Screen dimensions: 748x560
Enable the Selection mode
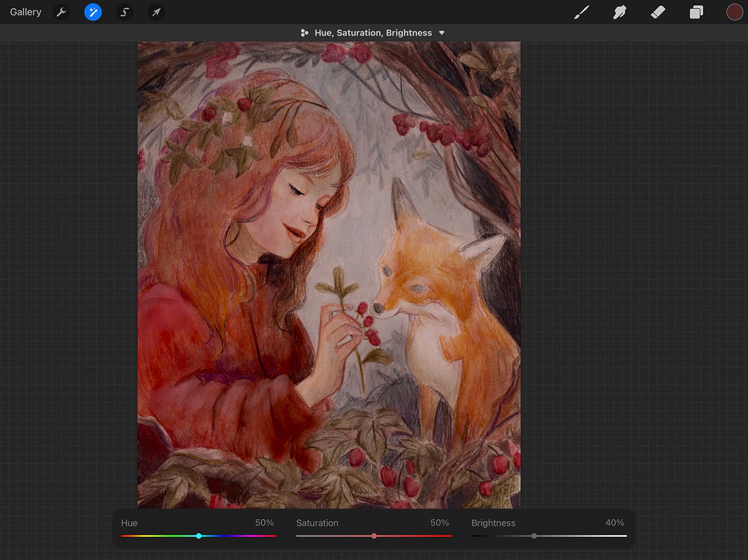coord(125,12)
